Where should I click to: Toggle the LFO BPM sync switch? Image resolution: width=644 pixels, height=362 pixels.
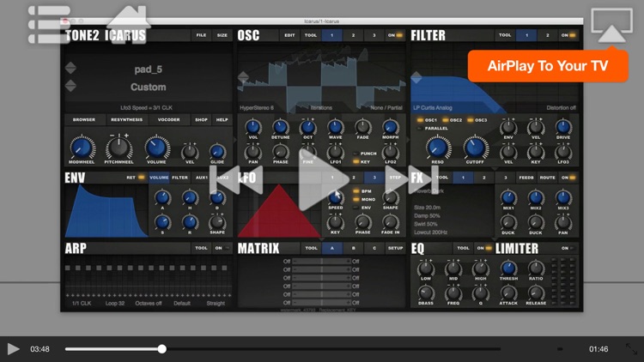coord(362,191)
